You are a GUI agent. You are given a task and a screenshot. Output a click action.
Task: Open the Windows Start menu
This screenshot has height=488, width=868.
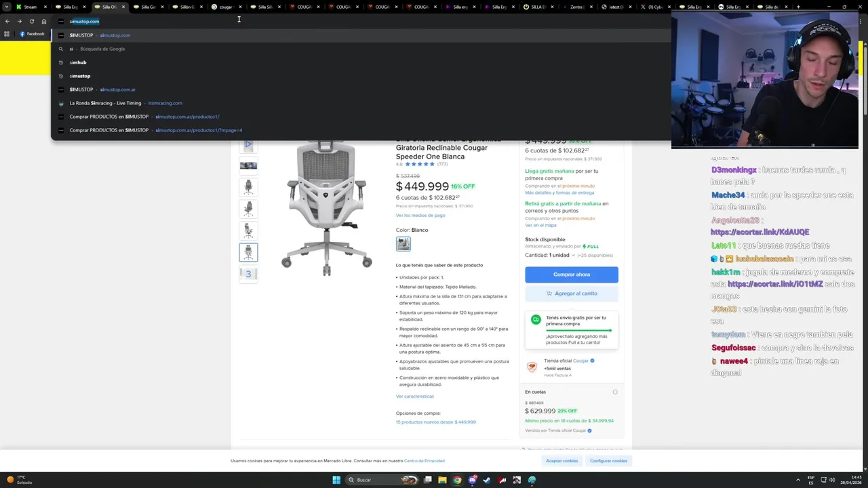tap(336, 480)
